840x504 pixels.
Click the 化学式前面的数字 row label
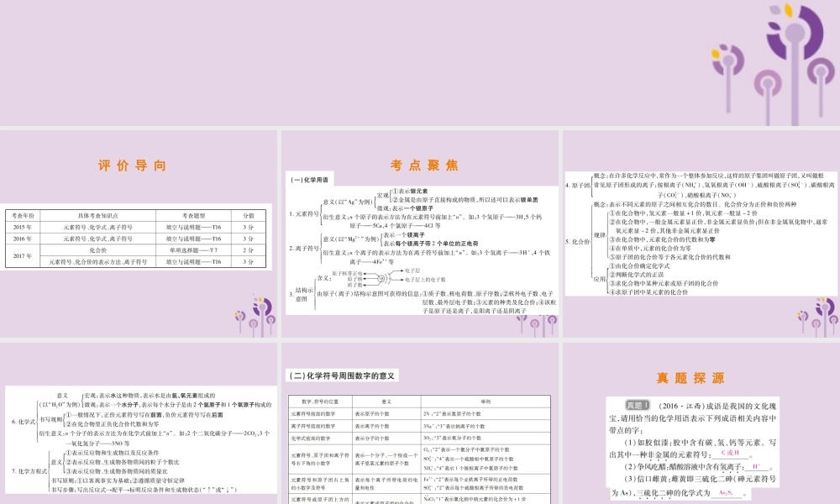coord(320,438)
